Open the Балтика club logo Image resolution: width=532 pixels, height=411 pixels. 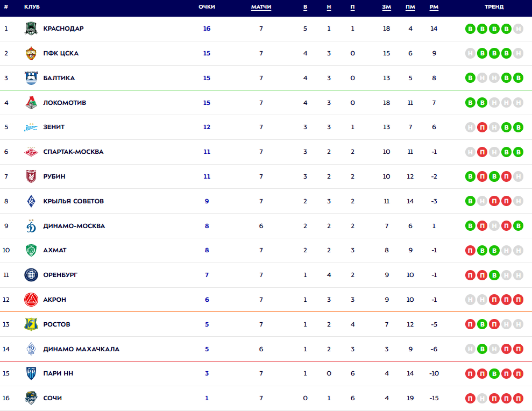31,78
